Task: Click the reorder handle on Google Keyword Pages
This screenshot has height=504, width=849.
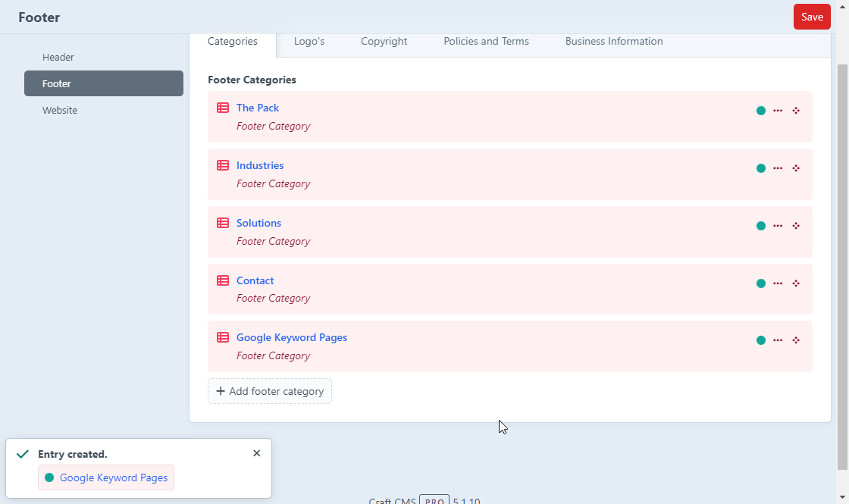Action: (796, 340)
